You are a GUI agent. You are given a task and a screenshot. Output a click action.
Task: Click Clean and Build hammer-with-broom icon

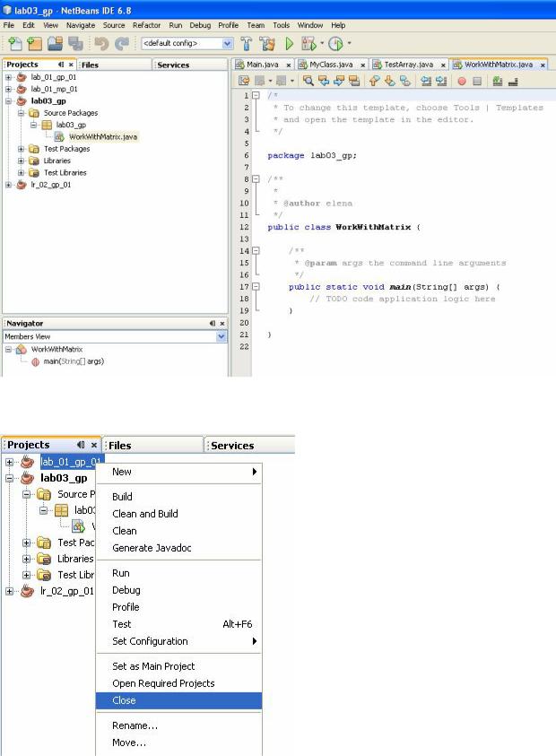267,44
